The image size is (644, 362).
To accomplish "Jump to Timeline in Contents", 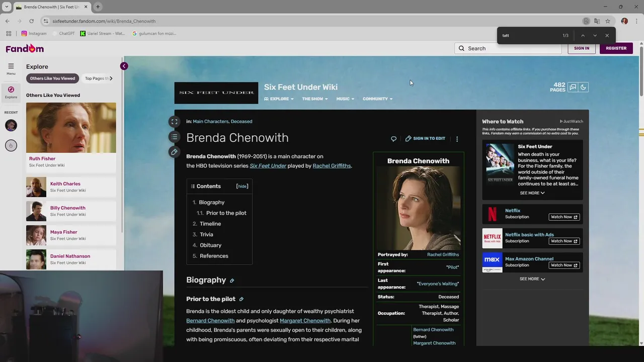I will pyautogui.click(x=210, y=224).
